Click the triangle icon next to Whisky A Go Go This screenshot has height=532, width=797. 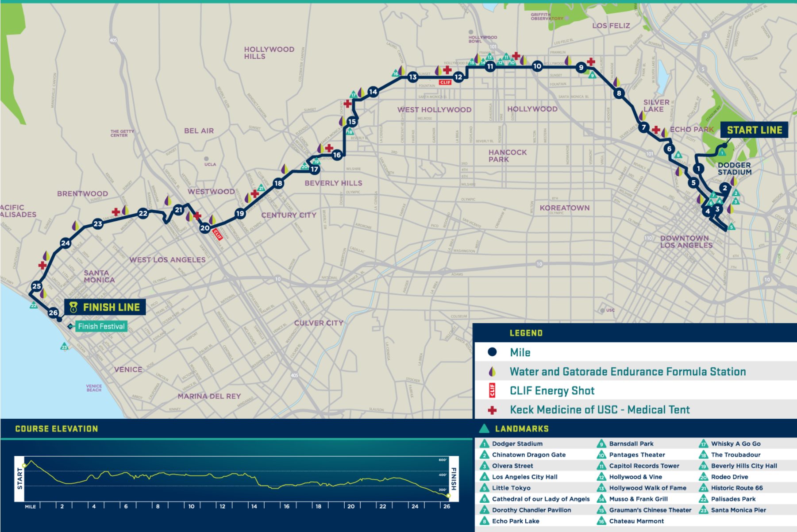704,444
